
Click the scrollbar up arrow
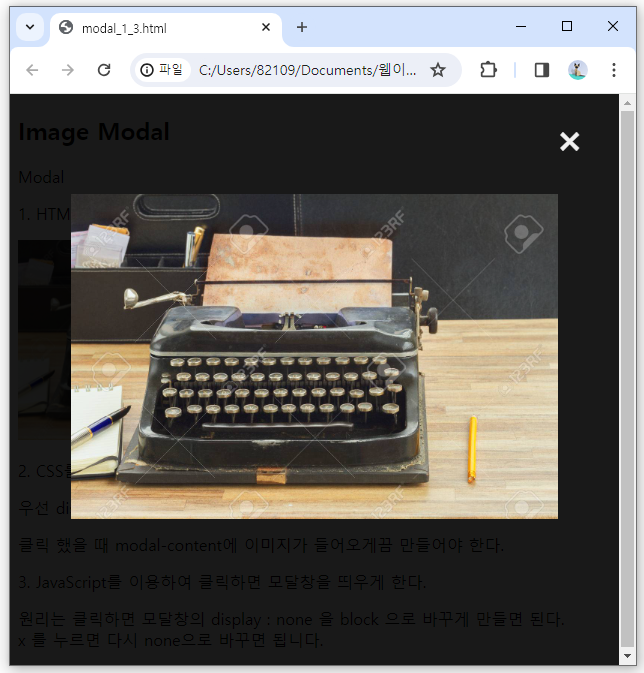point(627,103)
